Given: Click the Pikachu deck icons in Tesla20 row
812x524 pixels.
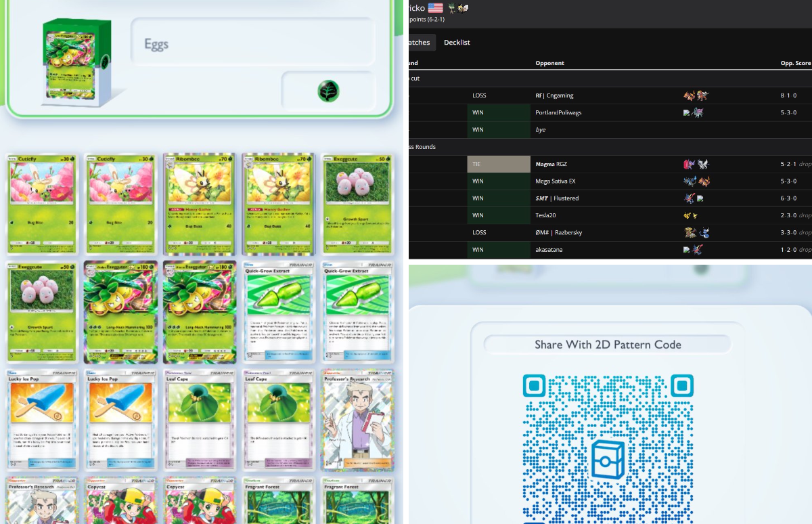Looking at the screenshot, I should point(691,215).
